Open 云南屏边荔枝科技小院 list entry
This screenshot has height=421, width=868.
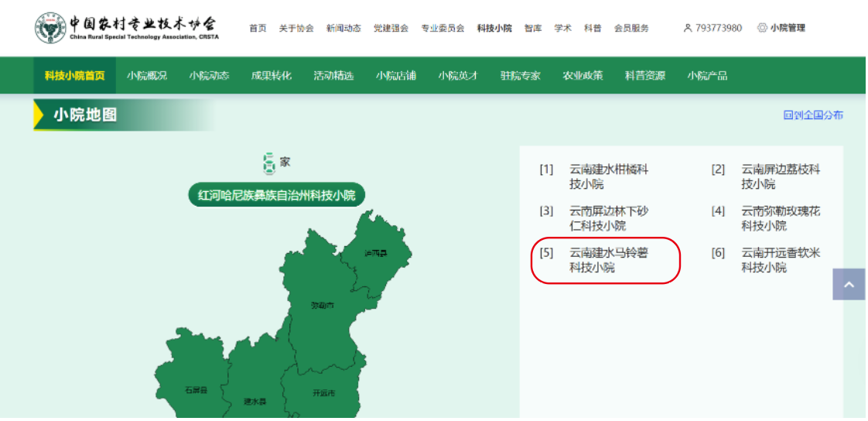point(780,176)
